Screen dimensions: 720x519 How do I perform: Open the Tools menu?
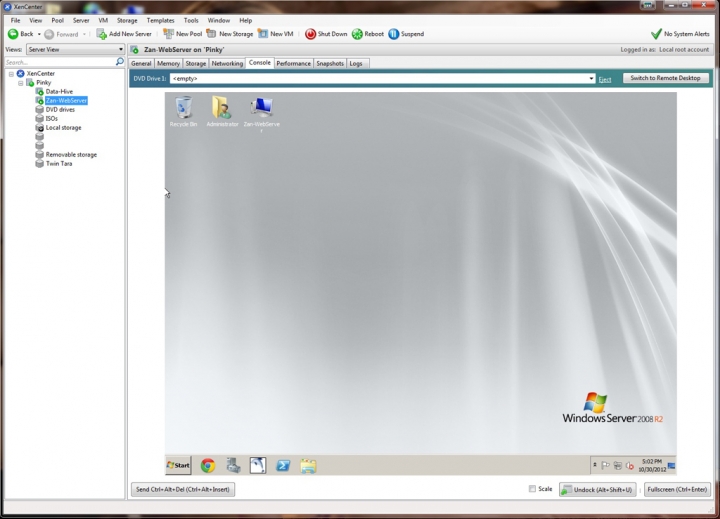[x=191, y=21]
